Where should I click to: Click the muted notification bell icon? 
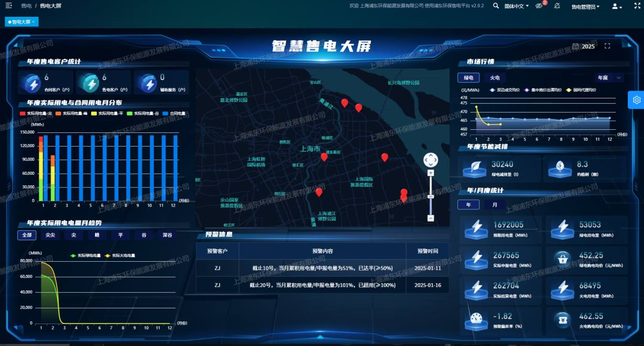pyautogui.click(x=557, y=6)
